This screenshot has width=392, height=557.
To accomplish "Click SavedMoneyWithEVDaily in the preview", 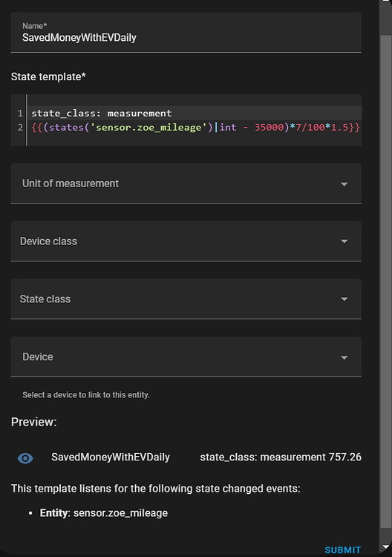I will click(111, 457).
